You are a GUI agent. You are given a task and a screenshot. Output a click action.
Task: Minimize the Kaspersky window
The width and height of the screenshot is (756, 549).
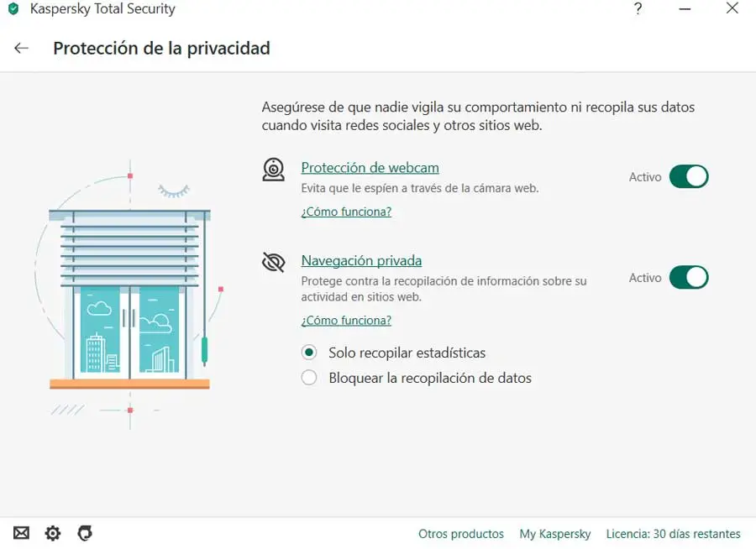coord(685,8)
